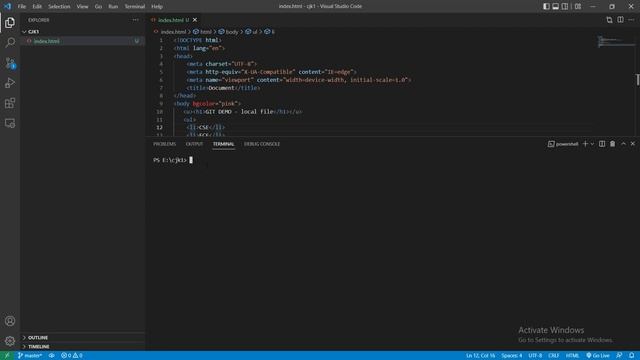The image size is (640, 360).
Task: Toggle primary side bar visibility
Action: click(546, 6)
